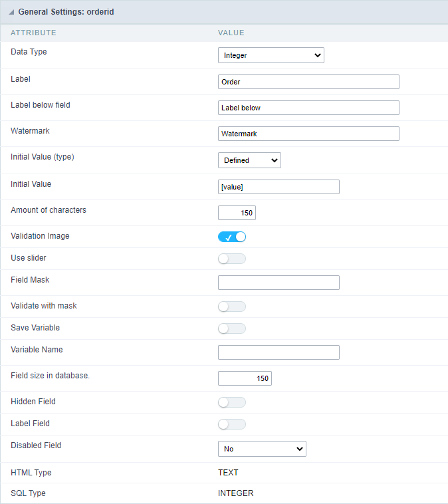The image size is (448, 504).
Task: Click the Initial Value input field
Action: click(x=279, y=187)
